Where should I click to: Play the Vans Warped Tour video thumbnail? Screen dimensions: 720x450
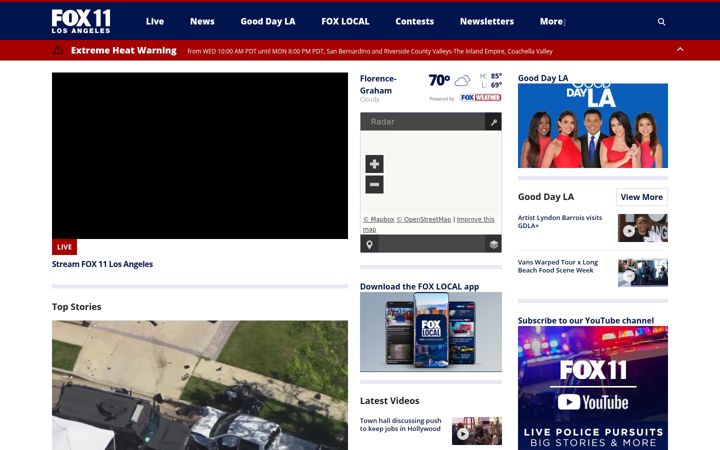tap(642, 273)
